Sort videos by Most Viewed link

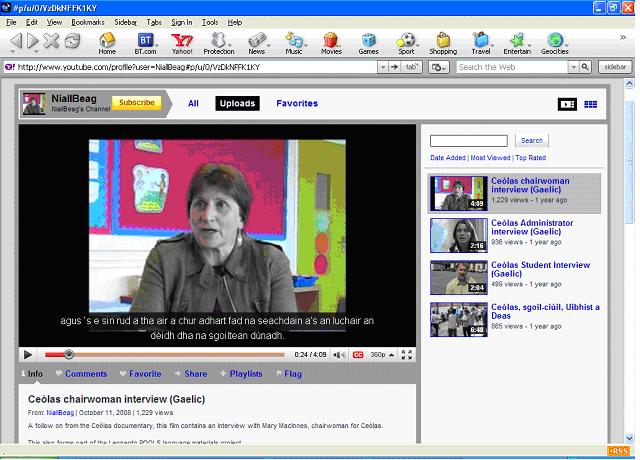click(x=490, y=158)
